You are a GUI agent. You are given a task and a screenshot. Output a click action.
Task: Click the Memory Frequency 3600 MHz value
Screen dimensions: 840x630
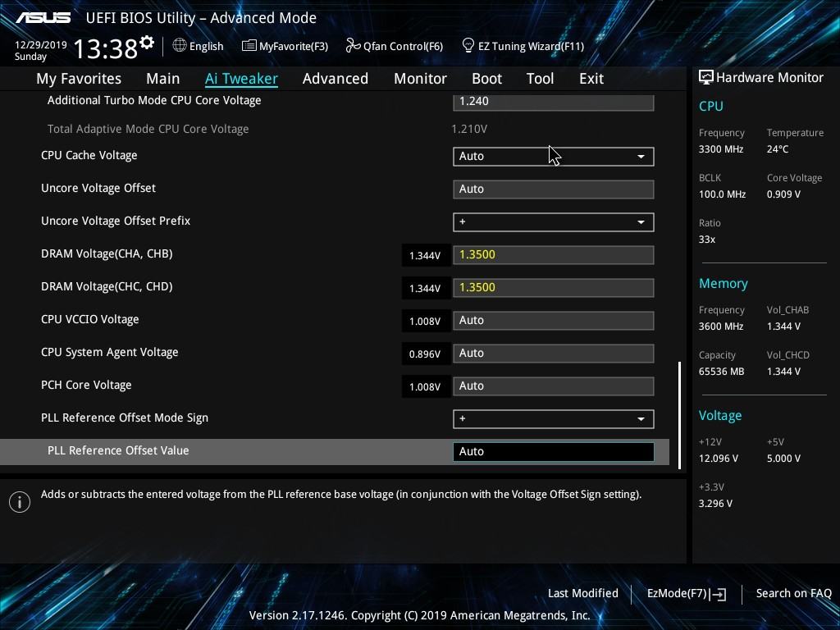click(721, 326)
